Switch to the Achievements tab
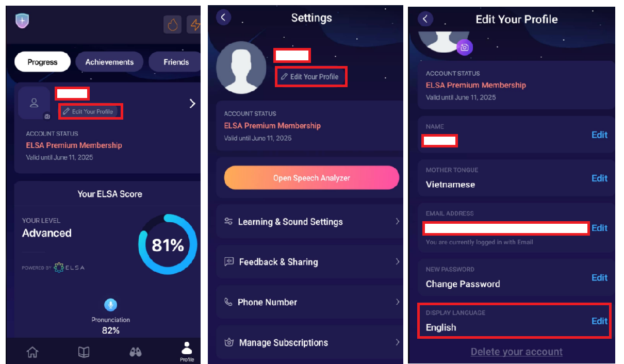The width and height of the screenshot is (624, 364). tap(109, 62)
